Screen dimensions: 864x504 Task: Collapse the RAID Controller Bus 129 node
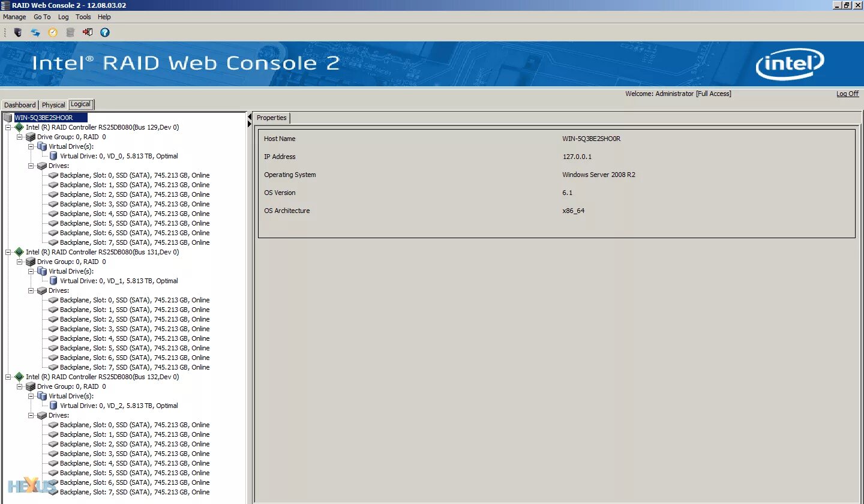click(x=8, y=127)
